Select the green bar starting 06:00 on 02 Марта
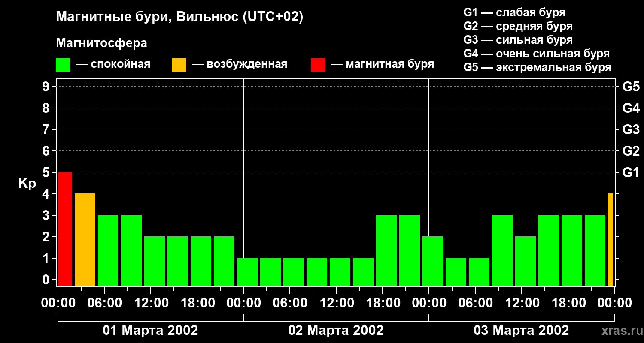Image resolution: width=644 pixels, height=343 pixels. (294, 272)
